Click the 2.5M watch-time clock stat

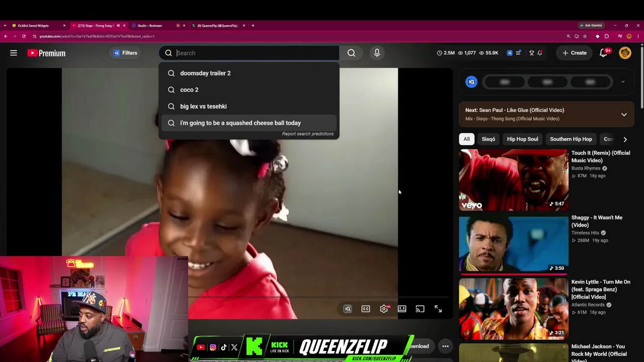[446, 53]
